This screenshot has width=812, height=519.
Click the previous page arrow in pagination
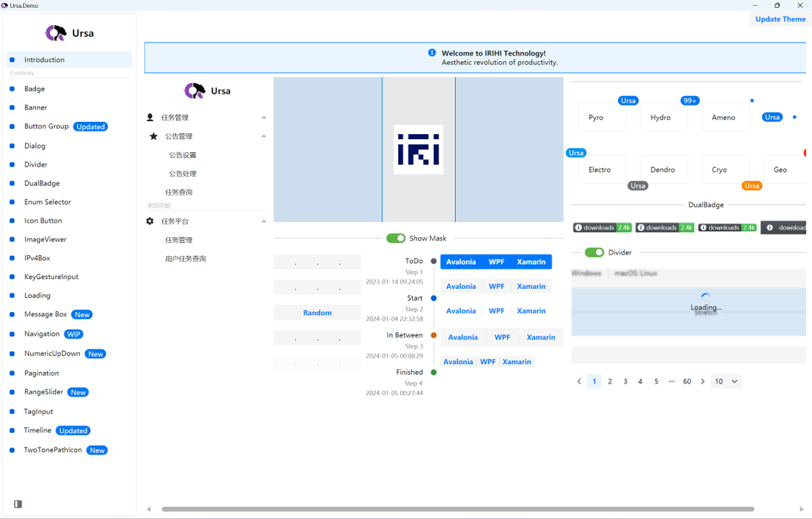(x=579, y=381)
